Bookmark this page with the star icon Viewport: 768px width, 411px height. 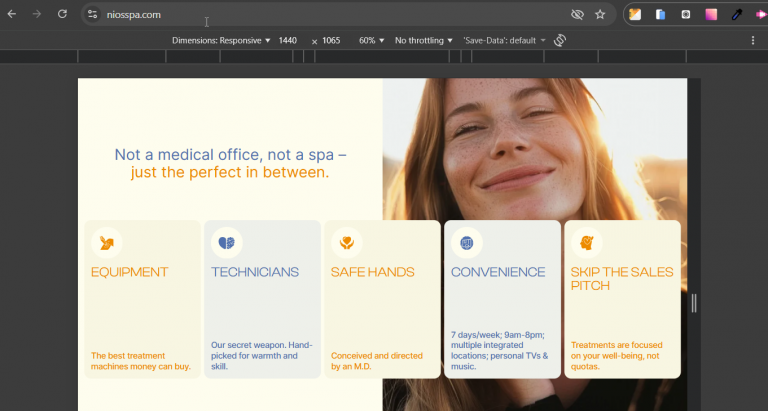(x=600, y=15)
